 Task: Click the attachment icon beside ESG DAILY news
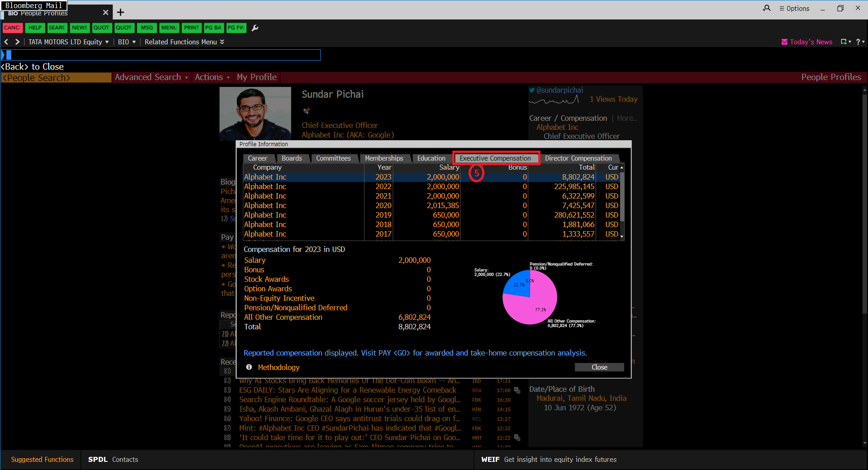click(517, 390)
